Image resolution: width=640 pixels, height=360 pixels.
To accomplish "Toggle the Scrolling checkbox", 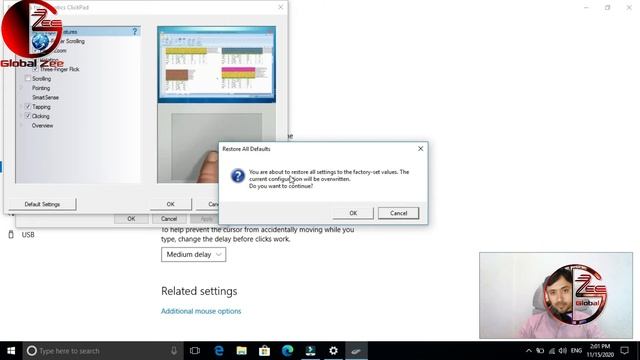I will (28, 78).
